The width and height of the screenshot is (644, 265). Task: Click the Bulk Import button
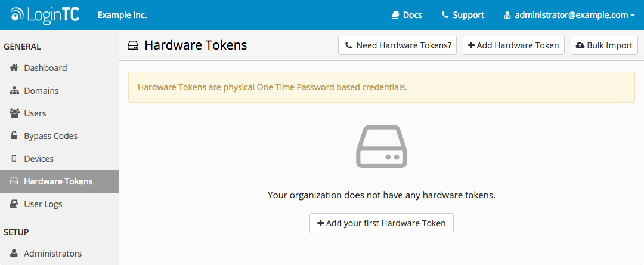[x=604, y=45]
